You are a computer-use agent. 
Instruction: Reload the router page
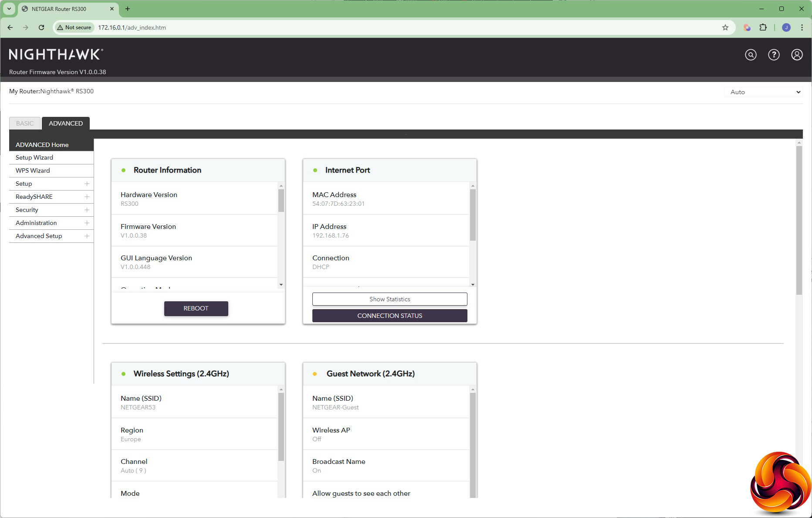[41, 27]
